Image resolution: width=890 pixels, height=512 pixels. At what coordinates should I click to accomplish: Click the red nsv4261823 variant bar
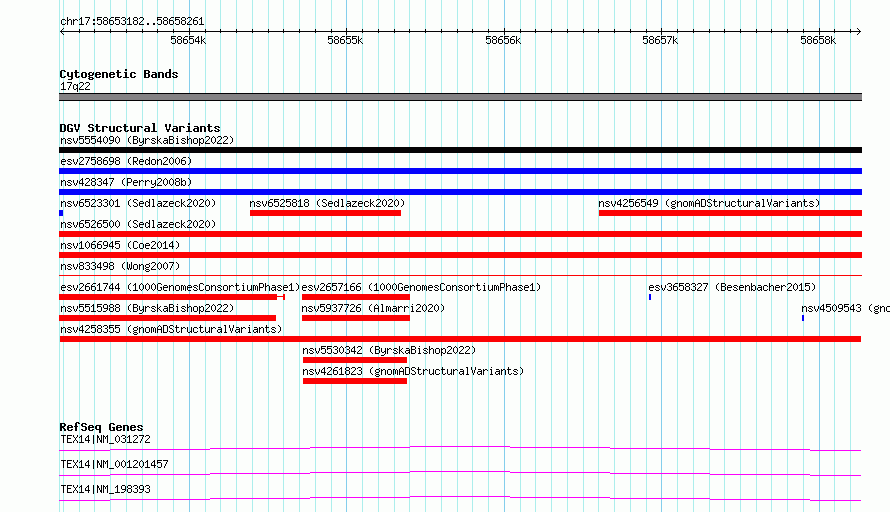pos(355,381)
